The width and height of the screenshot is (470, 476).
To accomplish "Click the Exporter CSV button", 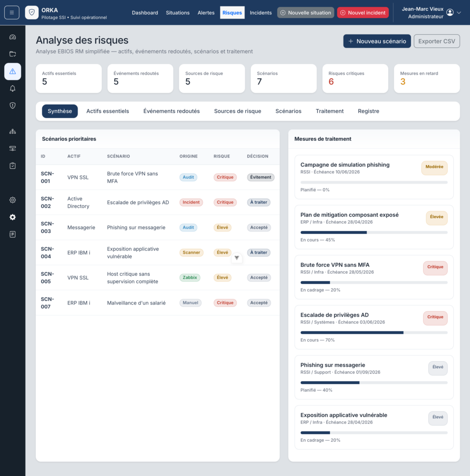I will (437, 41).
